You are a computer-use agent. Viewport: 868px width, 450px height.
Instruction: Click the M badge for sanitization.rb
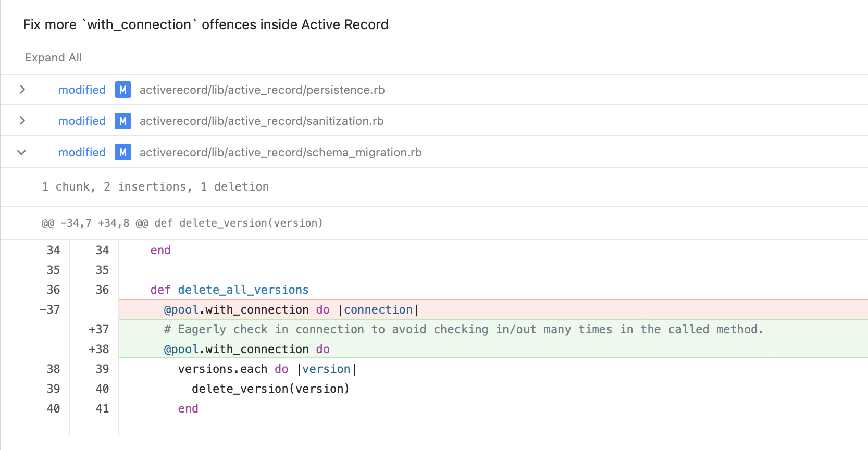(x=122, y=121)
